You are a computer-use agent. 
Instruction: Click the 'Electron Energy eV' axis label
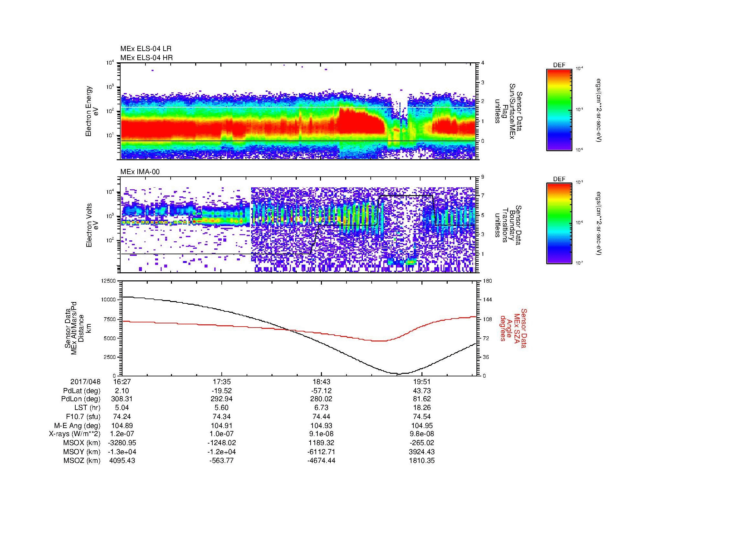92,111
